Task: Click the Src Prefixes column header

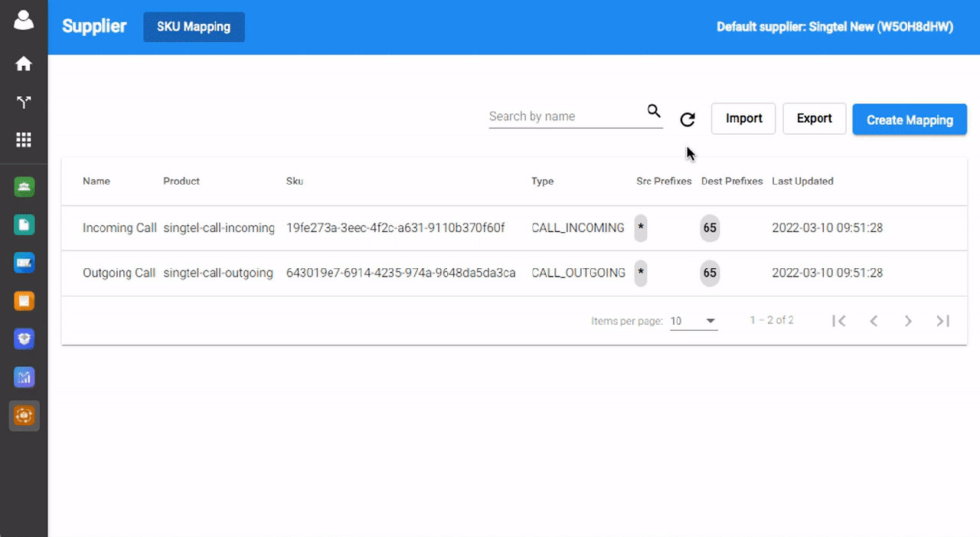Action: coord(664,182)
